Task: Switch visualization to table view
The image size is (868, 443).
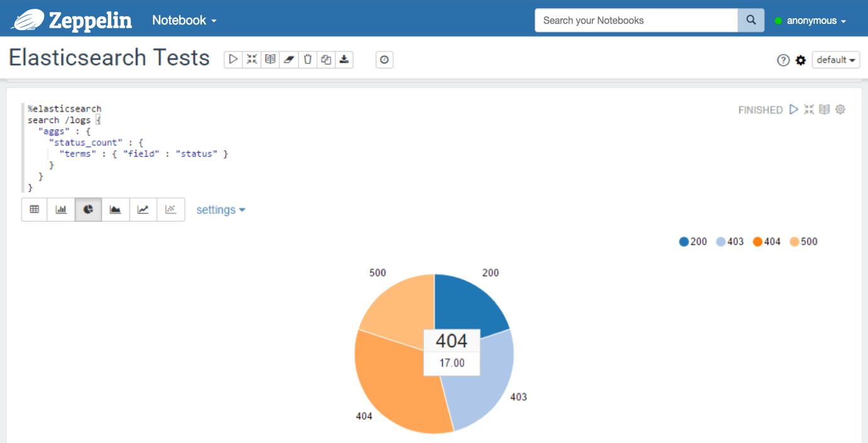Action: (34, 209)
